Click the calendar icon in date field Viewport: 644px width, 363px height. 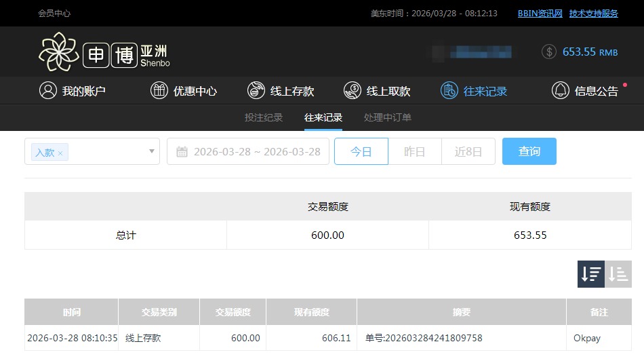coord(182,152)
